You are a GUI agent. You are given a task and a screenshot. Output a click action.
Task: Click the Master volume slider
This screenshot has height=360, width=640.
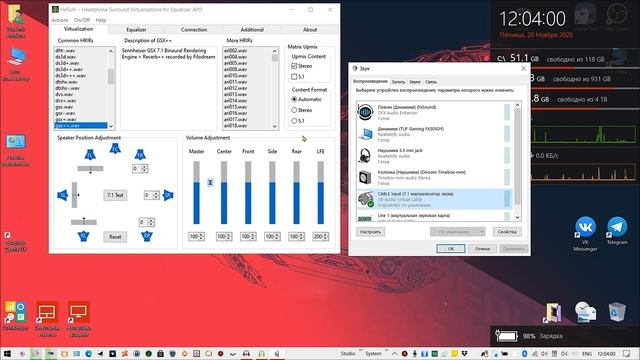tap(196, 193)
